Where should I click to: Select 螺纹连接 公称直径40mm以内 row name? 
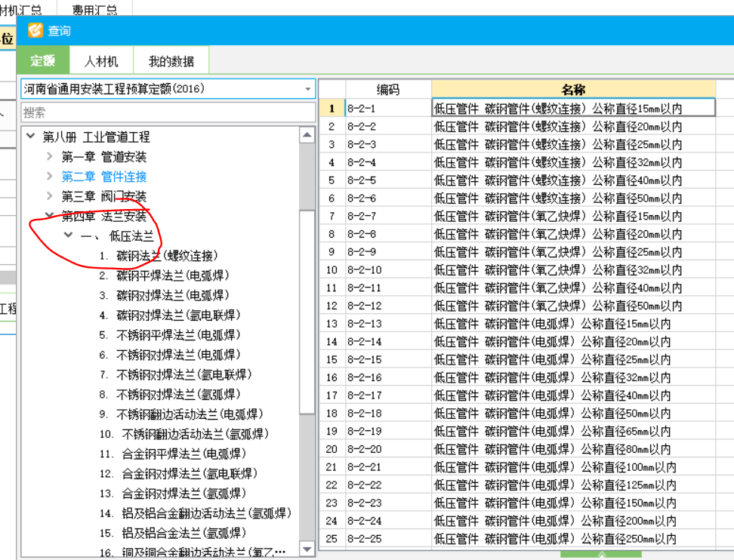(x=573, y=180)
